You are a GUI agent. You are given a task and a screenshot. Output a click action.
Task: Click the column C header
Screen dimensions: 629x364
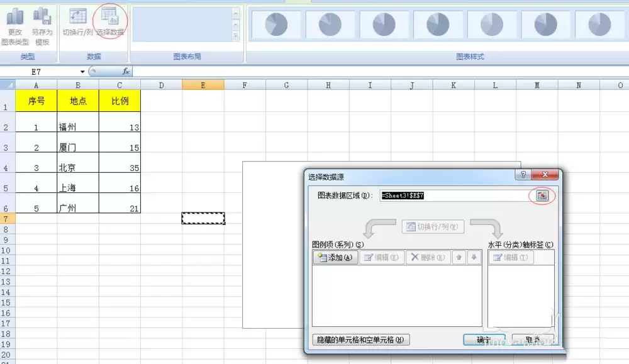[x=120, y=84]
